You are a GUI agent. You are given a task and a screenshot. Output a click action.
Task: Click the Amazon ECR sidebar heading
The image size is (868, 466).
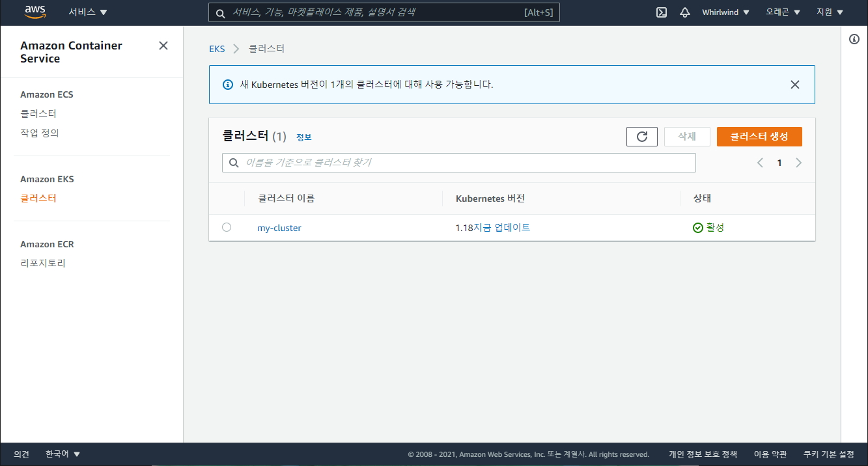(x=47, y=244)
